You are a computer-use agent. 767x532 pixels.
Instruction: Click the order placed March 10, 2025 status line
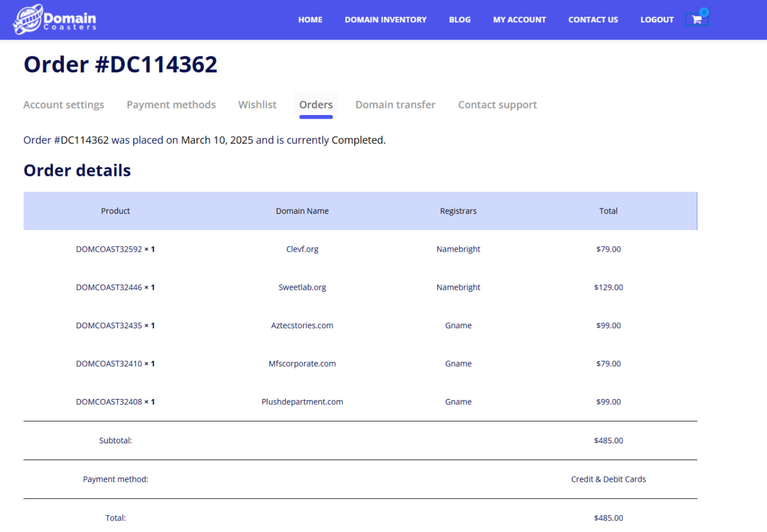[204, 140]
